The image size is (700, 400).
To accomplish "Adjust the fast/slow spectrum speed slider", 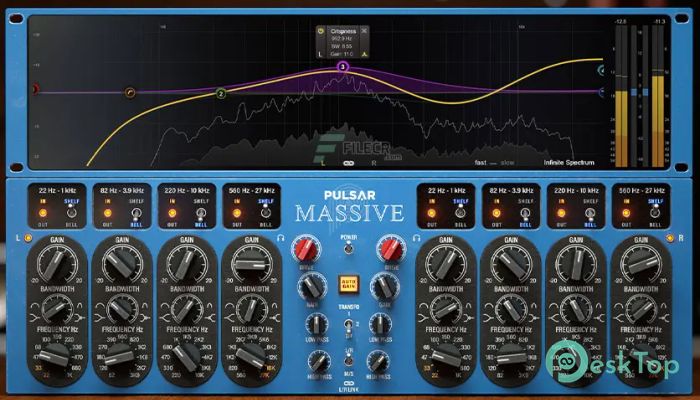I will coord(493,163).
